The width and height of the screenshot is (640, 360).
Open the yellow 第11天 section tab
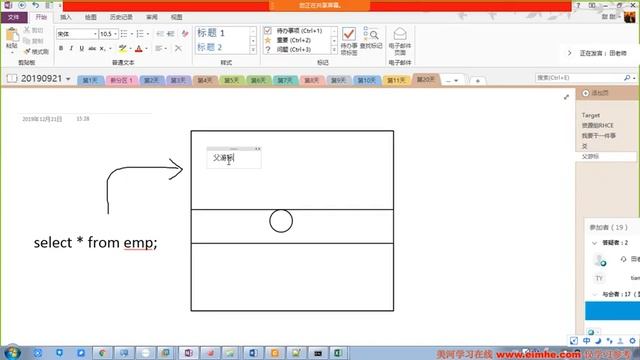(396, 80)
